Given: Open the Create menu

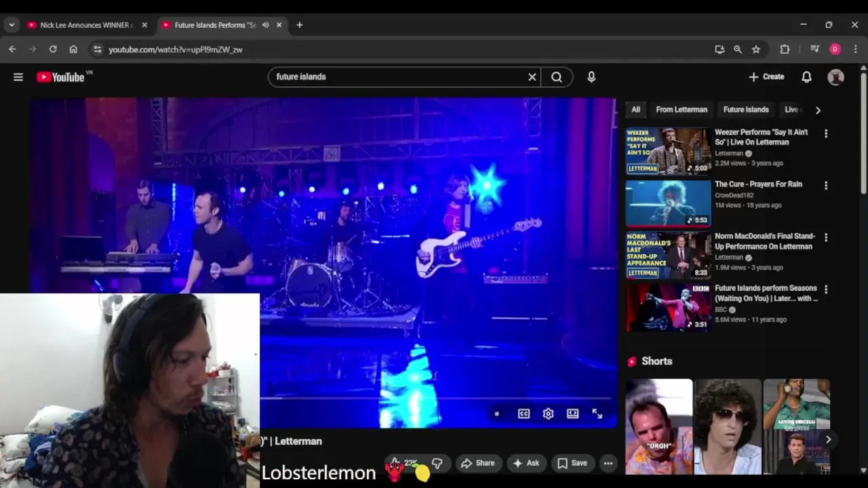Looking at the screenshot, I should point(766,77).
